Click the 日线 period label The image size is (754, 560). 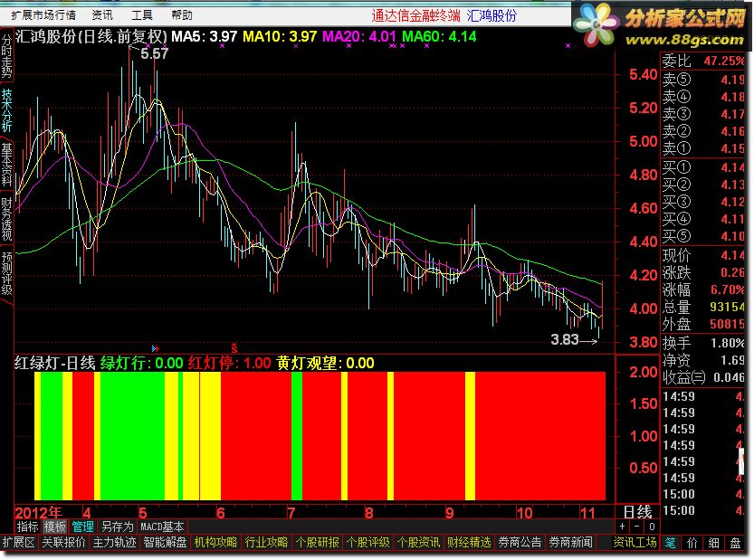tap(637, 511)
